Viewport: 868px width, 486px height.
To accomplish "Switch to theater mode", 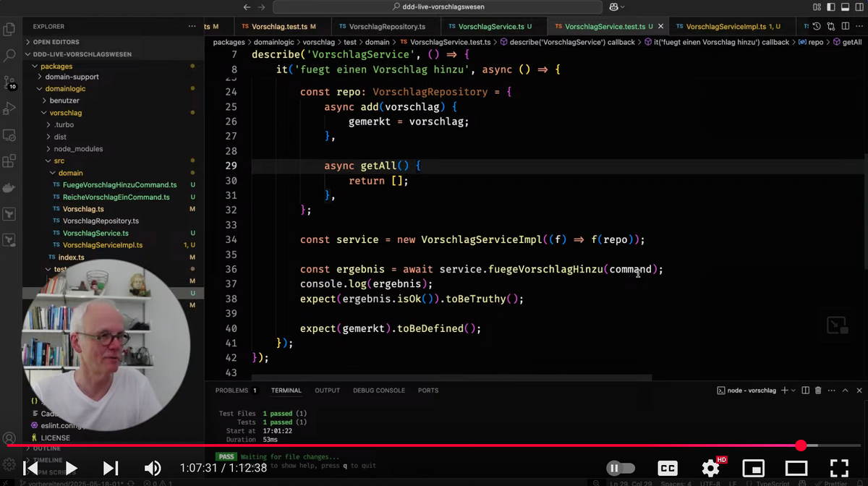I will click(796, 468).
